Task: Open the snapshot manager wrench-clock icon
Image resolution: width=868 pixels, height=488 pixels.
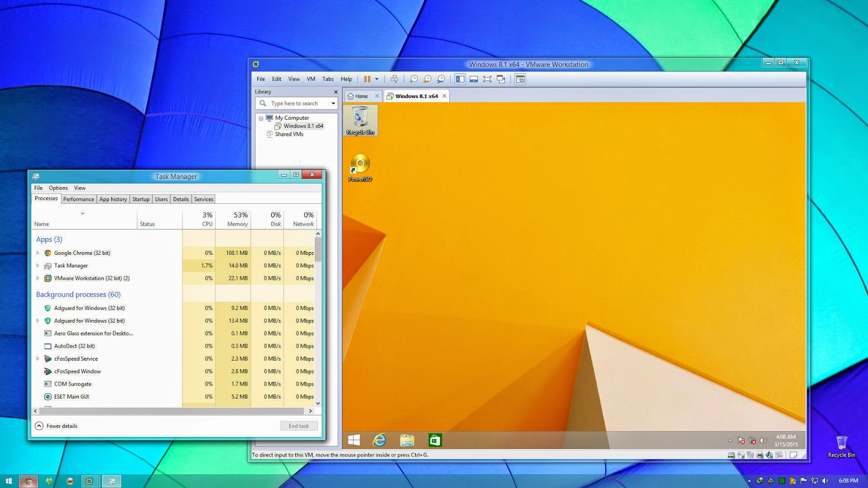Action: point(441,79)
